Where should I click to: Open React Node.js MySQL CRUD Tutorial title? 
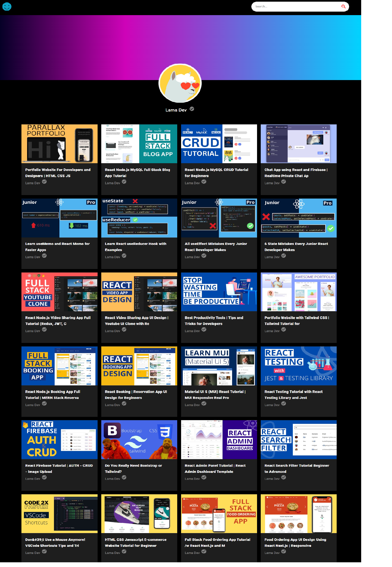pos(216,173)
